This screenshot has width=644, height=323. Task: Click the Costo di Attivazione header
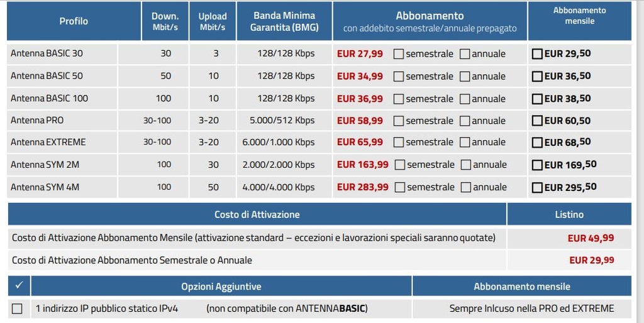(257, 214)
